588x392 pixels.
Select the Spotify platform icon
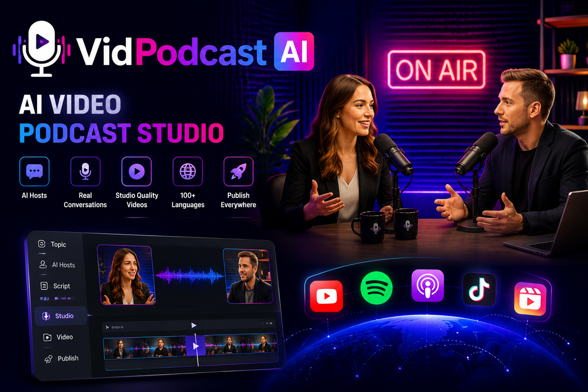click(x=376, y=288)
